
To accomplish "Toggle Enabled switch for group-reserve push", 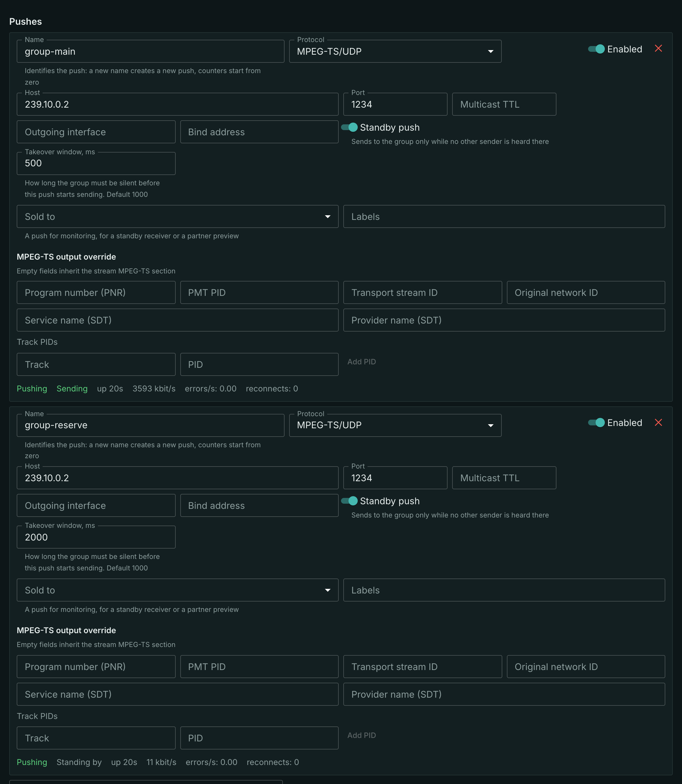I will 596,423.
